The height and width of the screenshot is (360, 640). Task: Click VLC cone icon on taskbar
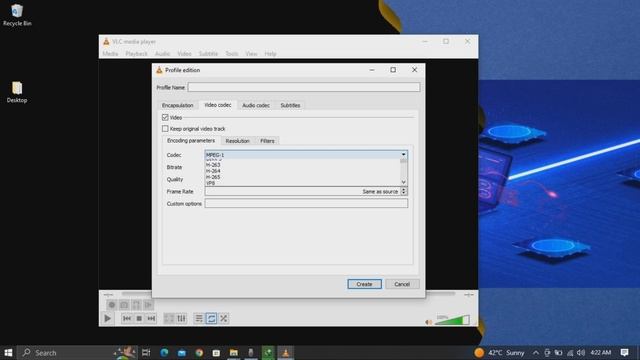tap(286, 353)
